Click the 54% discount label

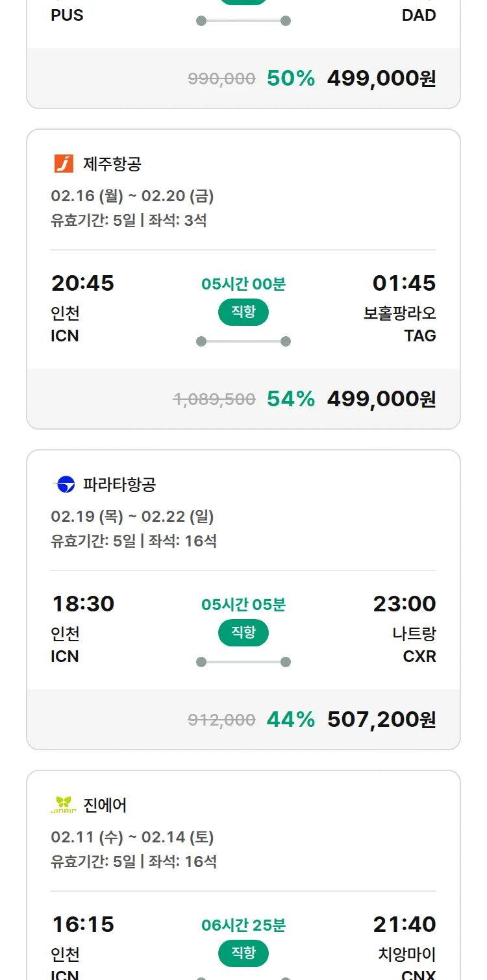[290, 398]
